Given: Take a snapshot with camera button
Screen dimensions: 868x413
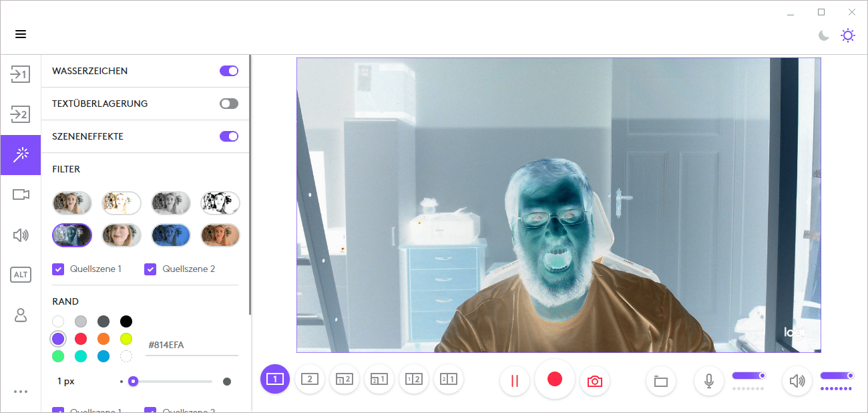Looking at the screenshot, I should click(594, 380).
